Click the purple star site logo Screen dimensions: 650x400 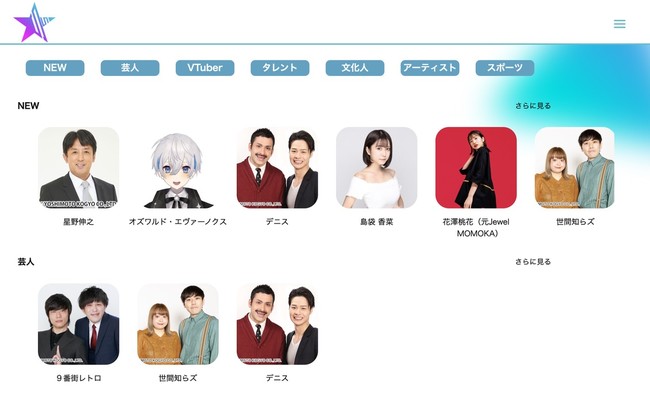click(34, 23)
